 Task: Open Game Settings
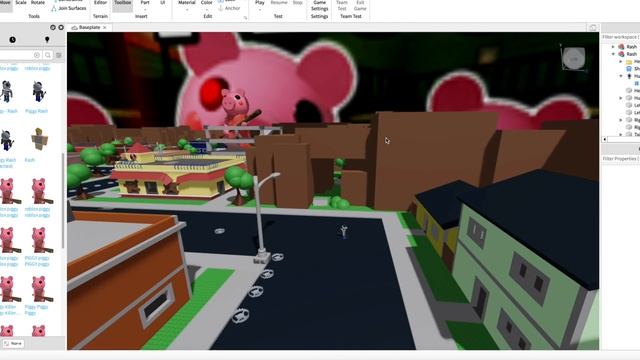pyautogui.click(x=320, y=6)
